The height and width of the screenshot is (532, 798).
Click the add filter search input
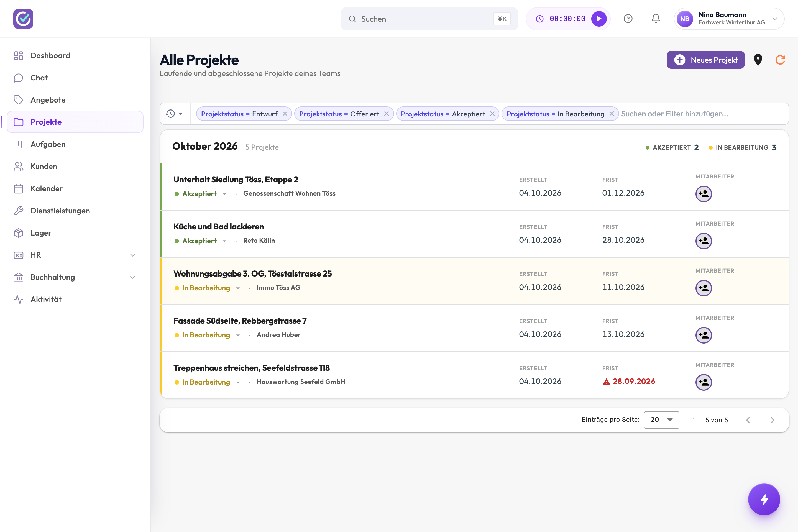point(702,114)
